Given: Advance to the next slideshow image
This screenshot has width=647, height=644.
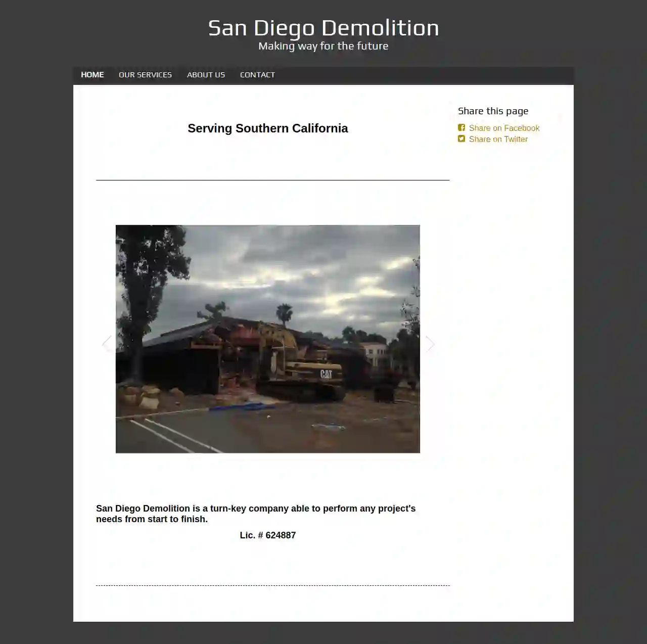Looking at the screenshot, I should (x=430, y=344).
